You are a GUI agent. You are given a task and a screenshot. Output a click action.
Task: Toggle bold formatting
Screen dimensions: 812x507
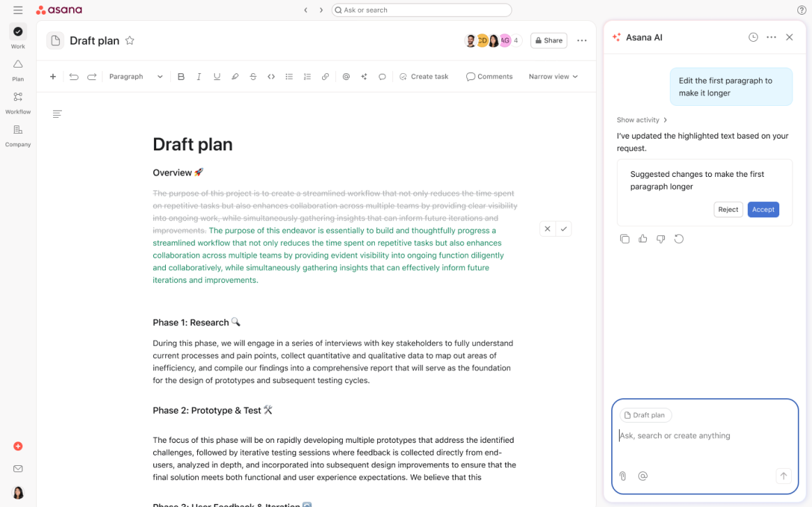point(181,77)
